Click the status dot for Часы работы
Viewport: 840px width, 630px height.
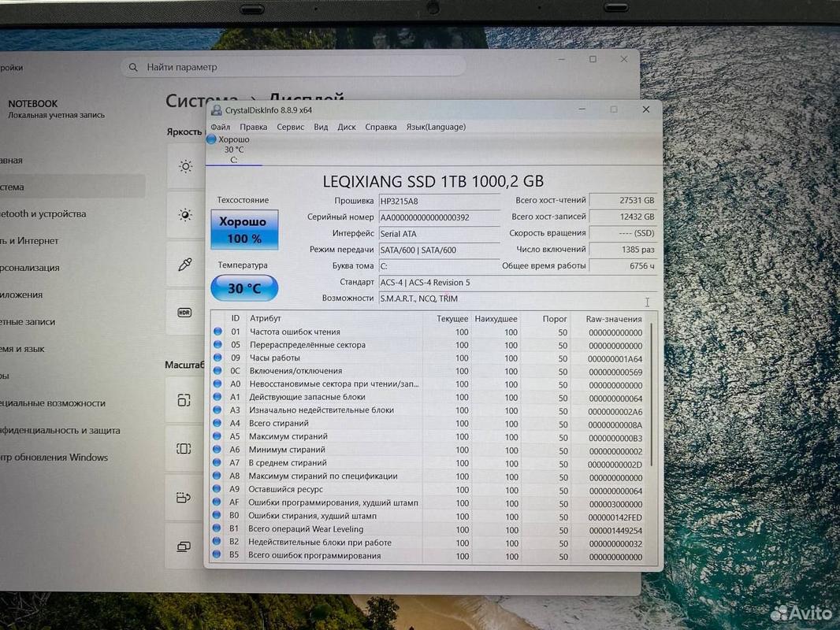click(x=217, y=358)
